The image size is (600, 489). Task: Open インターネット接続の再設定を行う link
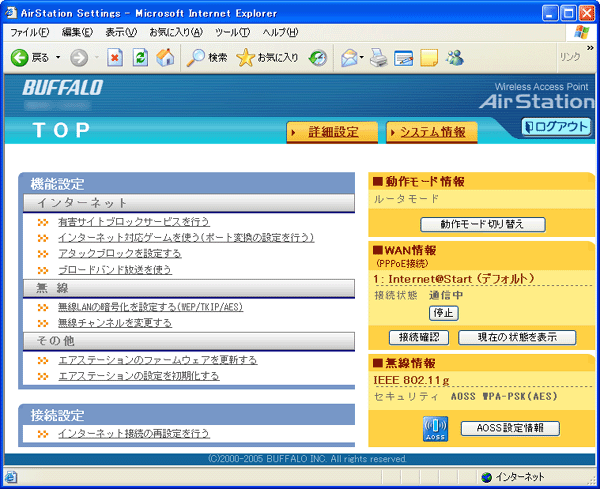[x=134, y=434]
